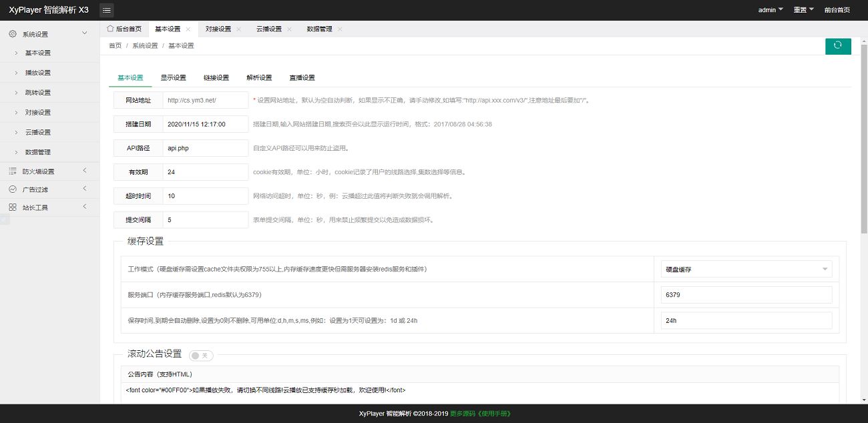
Task: Open the 前台首页 link
Action: tap(837, 10)
